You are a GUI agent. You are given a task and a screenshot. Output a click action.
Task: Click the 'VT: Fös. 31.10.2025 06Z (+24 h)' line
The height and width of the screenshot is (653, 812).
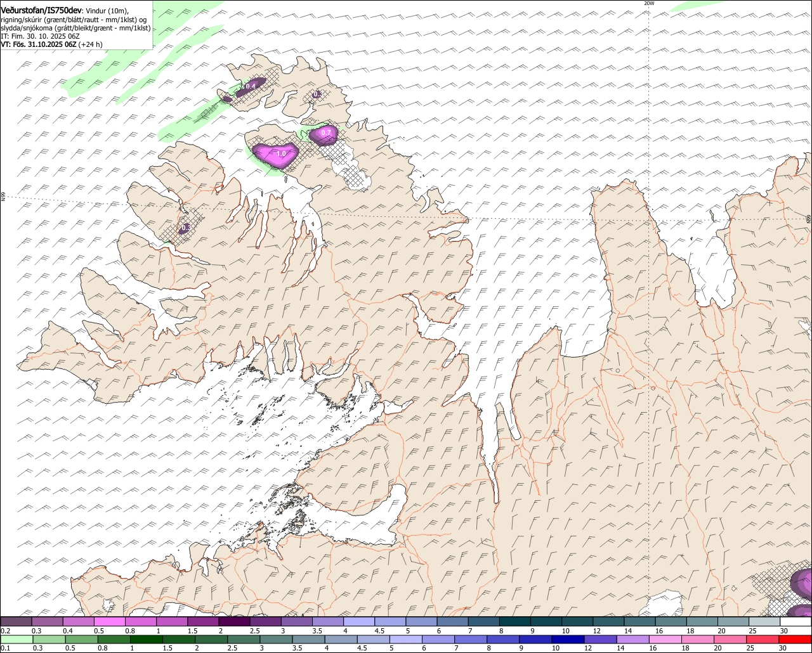pos(52,44)
